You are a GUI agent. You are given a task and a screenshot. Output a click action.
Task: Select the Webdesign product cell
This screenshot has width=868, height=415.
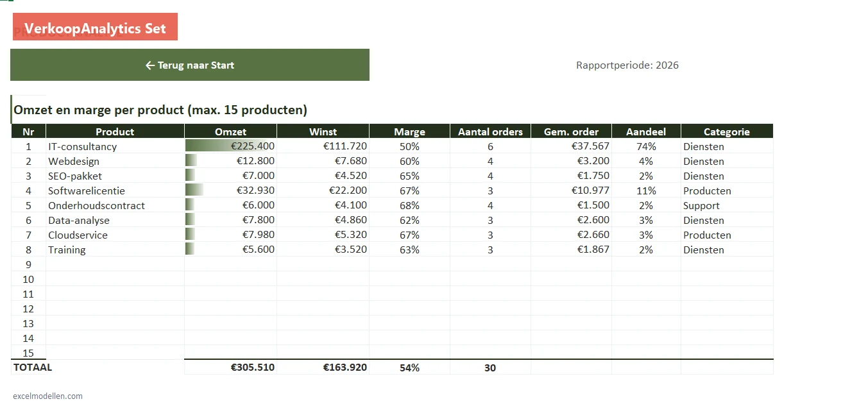coord(115,161)
